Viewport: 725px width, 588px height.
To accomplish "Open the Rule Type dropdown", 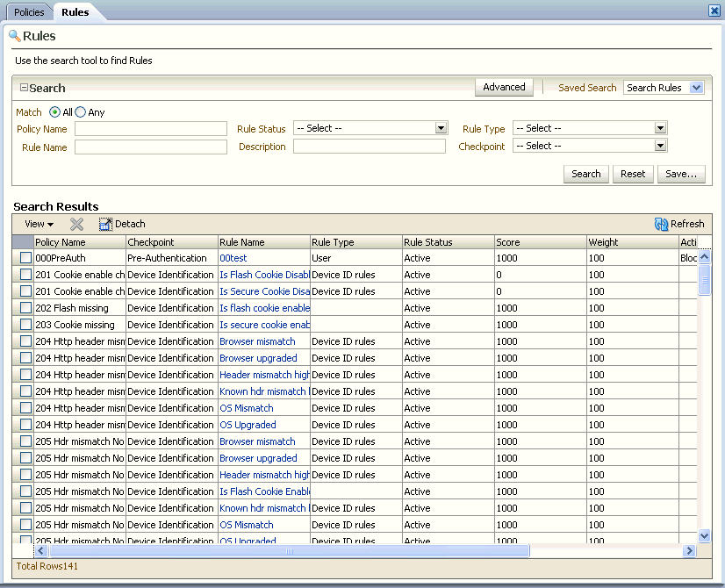I will point(660,128).
